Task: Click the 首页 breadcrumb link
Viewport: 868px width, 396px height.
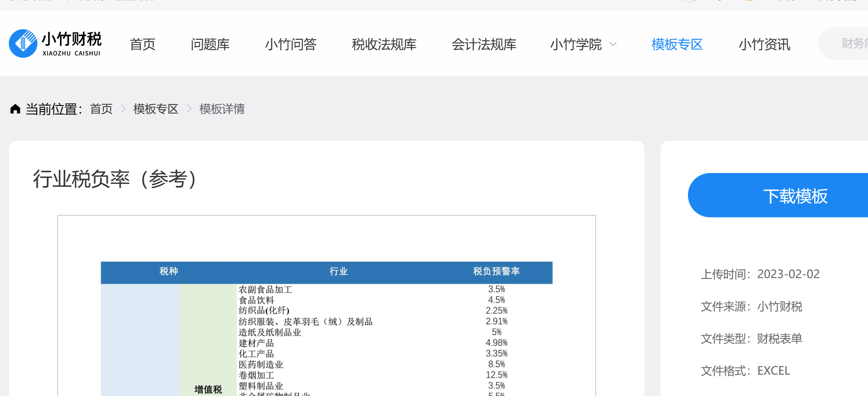Action: click(x=101, y=109)
